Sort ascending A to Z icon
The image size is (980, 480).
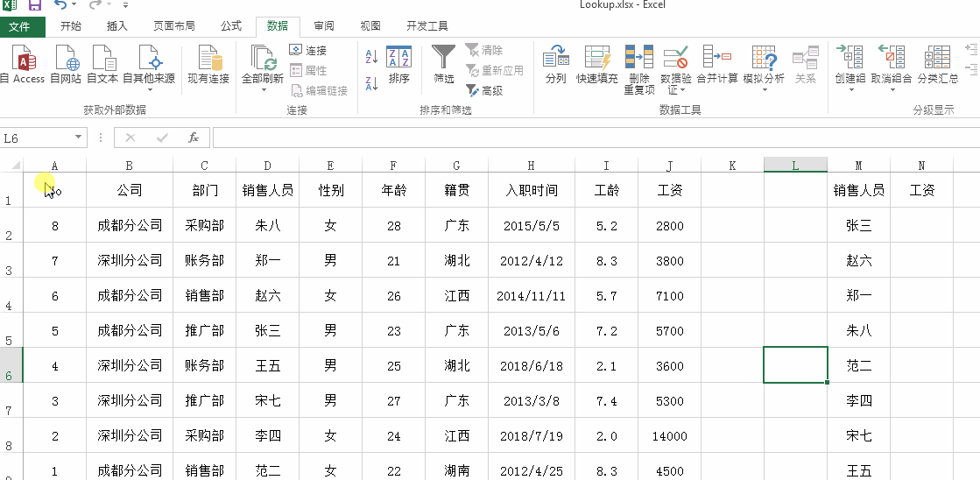(x=371, y=57)
